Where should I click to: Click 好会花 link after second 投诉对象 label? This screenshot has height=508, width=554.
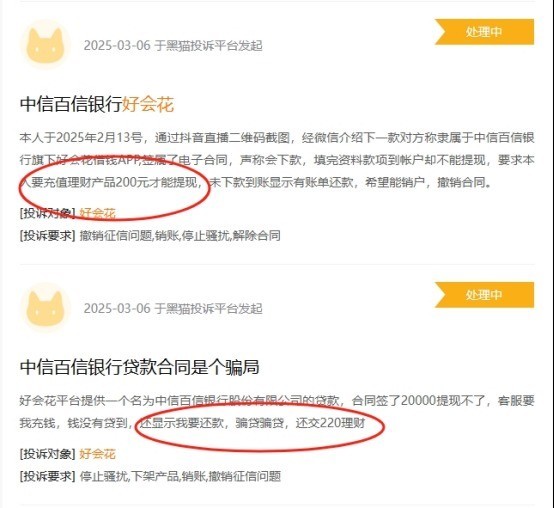point(98,454)
